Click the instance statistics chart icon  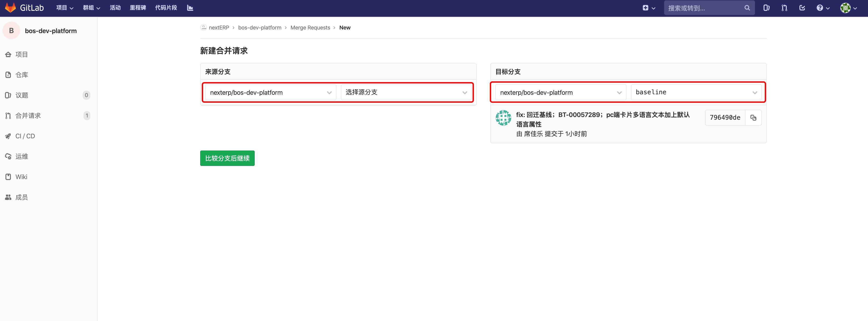[190, 8]
